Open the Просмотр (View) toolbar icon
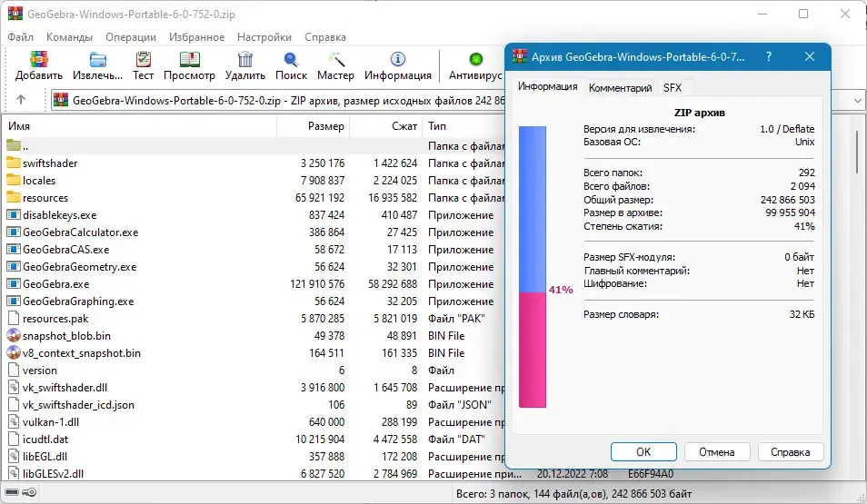Image resolution: width=867 pixels, height=504 pixels. click(189, 59)
